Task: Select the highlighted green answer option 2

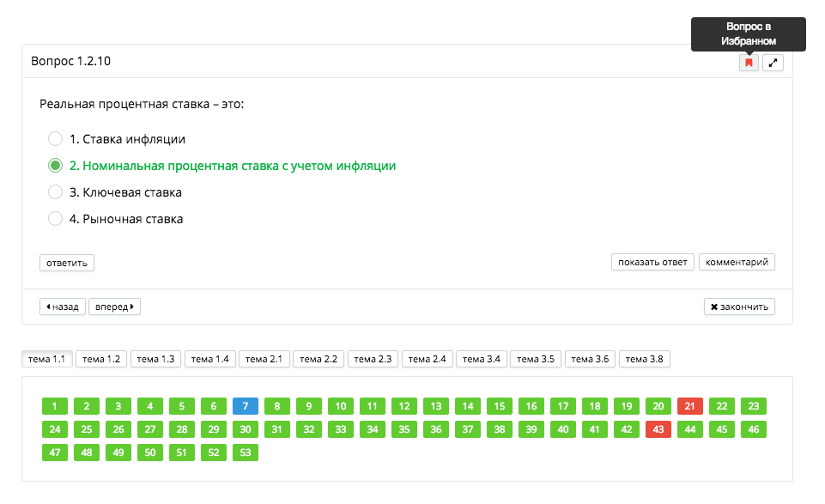Action: coord(56,166)
